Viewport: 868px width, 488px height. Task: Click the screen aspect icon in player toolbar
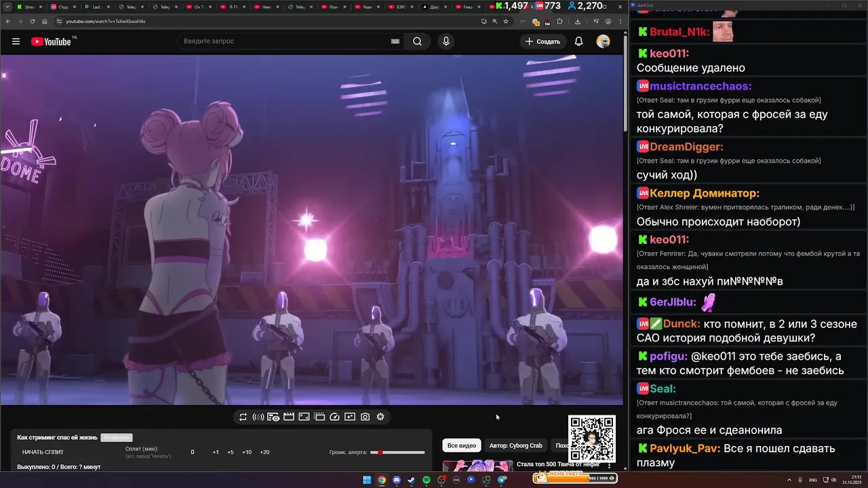[304, 417]
